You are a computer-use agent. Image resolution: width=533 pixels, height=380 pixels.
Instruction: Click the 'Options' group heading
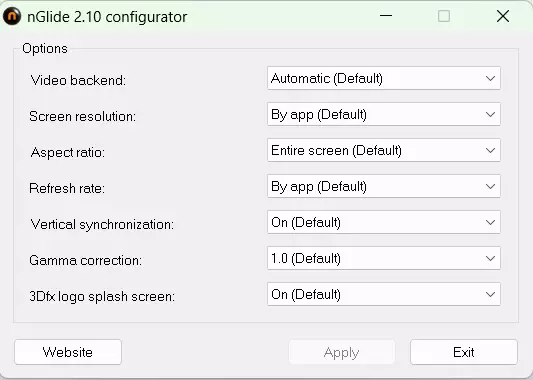tap(45, 49)
